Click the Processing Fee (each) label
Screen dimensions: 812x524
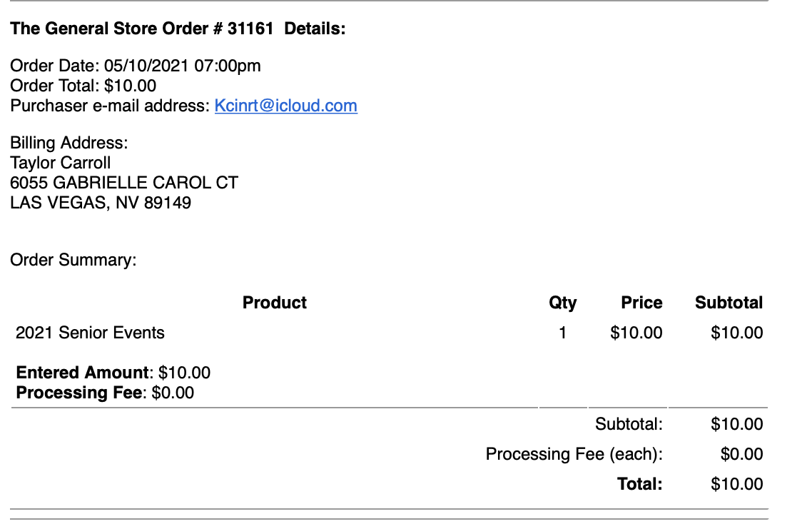tap(574, 454)
